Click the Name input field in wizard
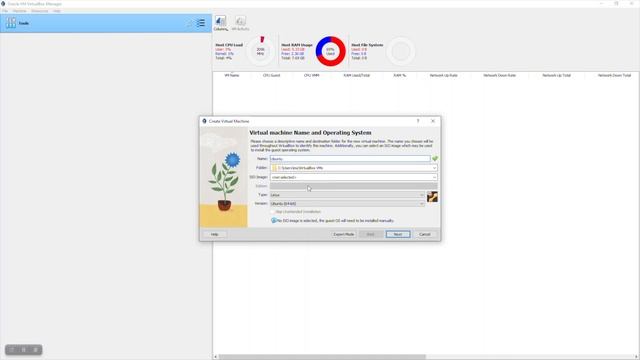Image resolution: width=640 pixels, height=360 pixels. [350, 159]
